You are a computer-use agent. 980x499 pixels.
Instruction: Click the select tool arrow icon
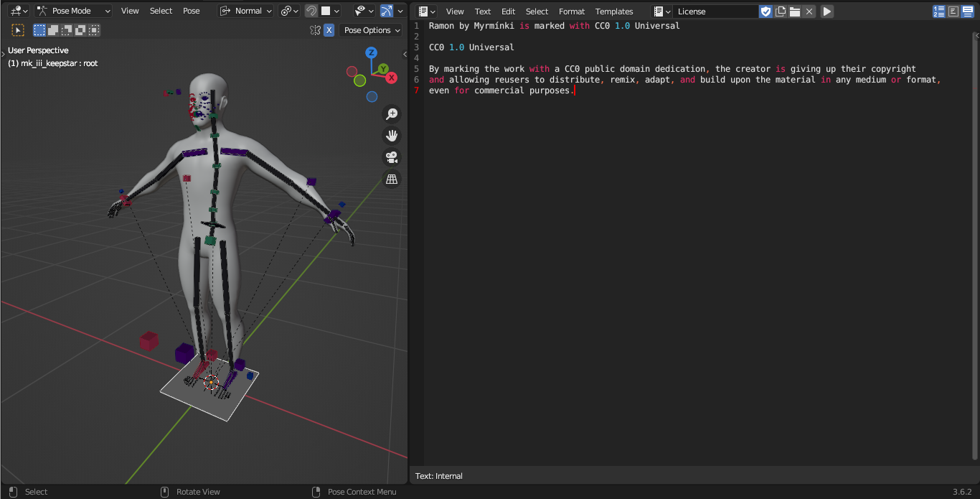[x=18, y=30]
